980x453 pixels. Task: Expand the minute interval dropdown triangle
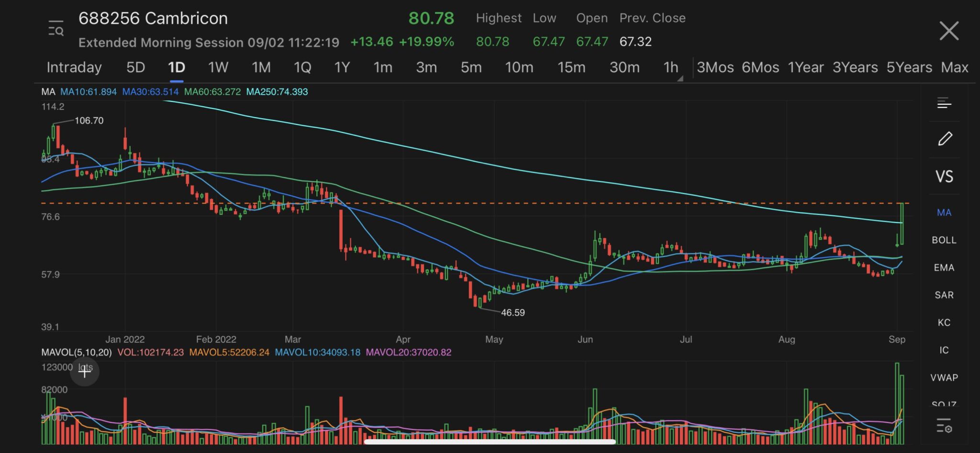(x=680, y=78)
